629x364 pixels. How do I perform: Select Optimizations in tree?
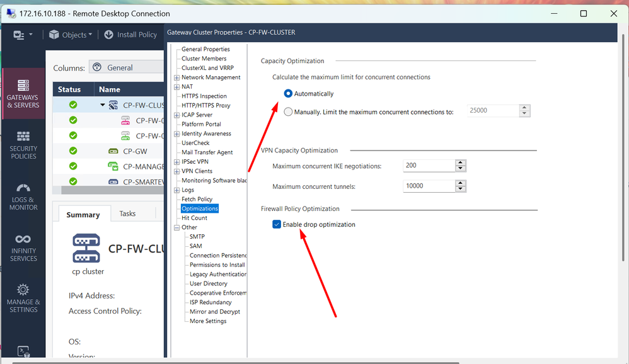coord(199,208)
